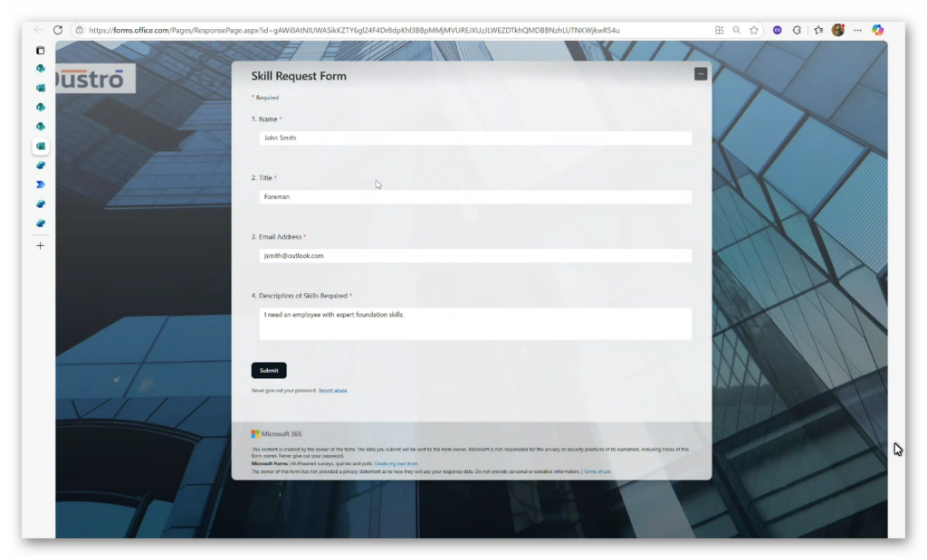Switch to the Power Automate blue-arrow tab
The width and height of the screenshot is (927, 560).
click(40, 185)
